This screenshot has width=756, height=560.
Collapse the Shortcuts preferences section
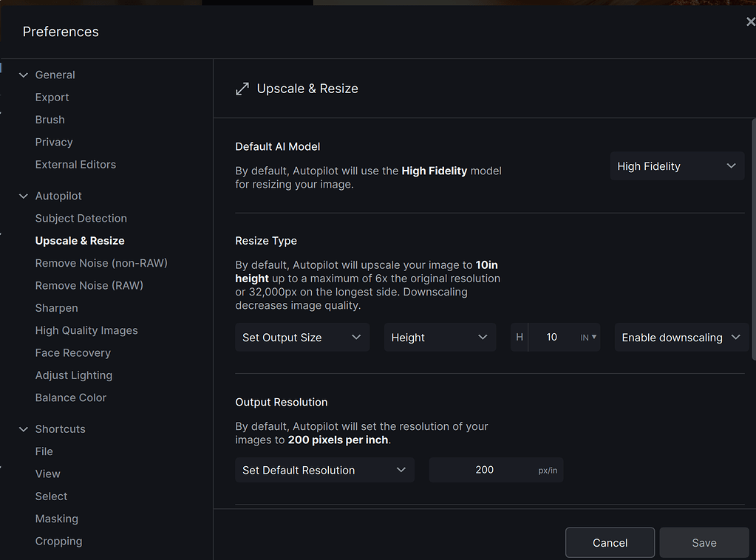23,428
